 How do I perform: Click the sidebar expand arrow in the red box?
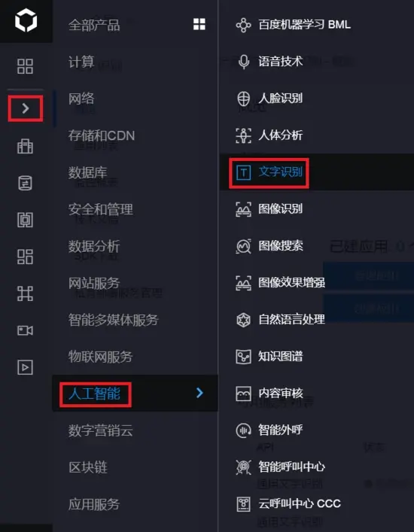26,108
